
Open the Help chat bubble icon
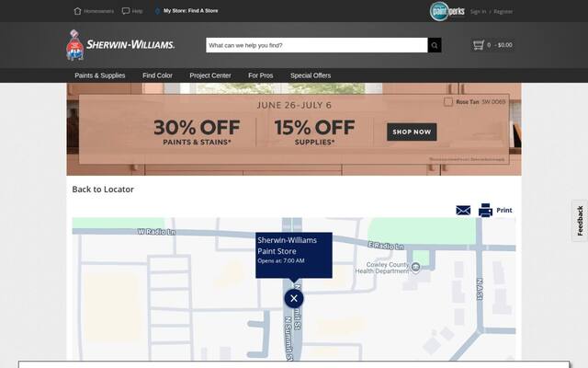[x=126, y=11]
